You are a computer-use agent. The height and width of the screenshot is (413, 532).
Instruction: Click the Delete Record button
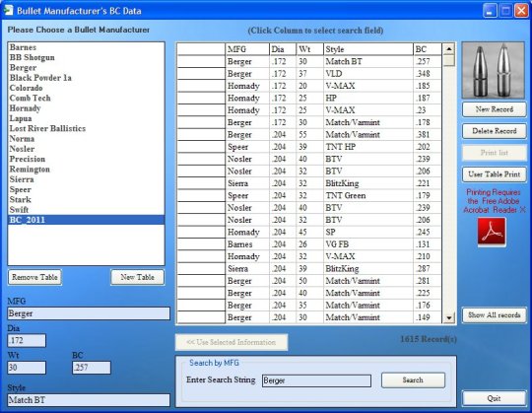click(494, 131)
